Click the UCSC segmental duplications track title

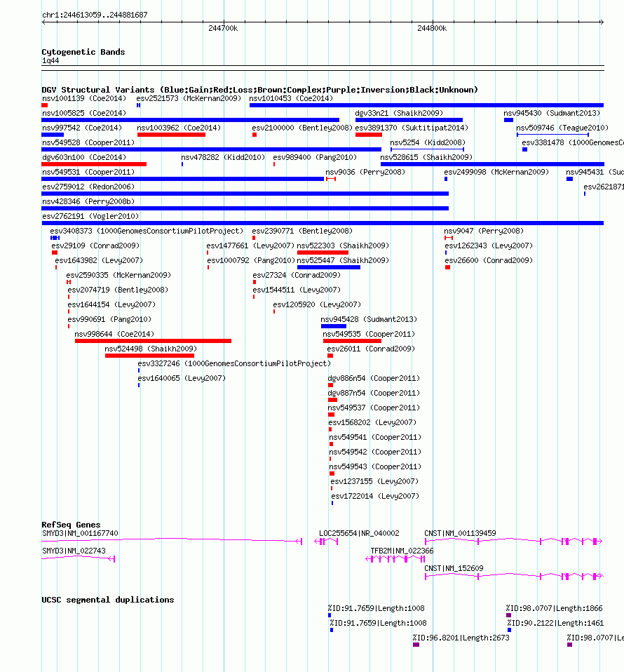(108, 600)
